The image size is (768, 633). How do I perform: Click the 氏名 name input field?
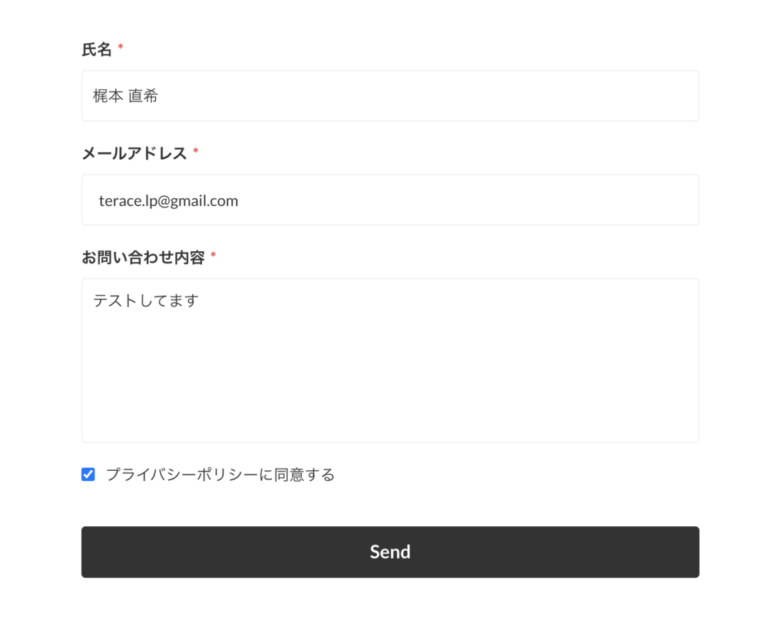(390, 96)
